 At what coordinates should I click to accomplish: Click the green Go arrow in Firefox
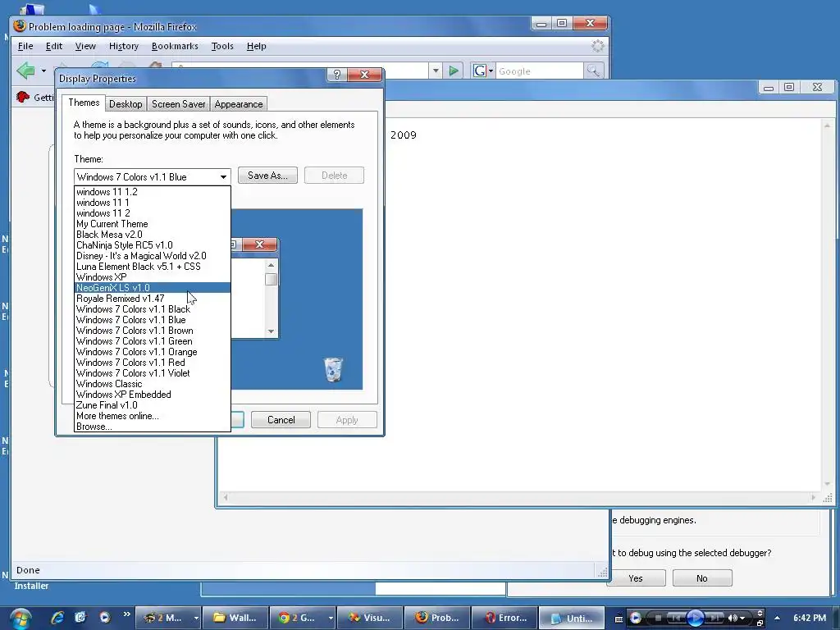(454, 71)
